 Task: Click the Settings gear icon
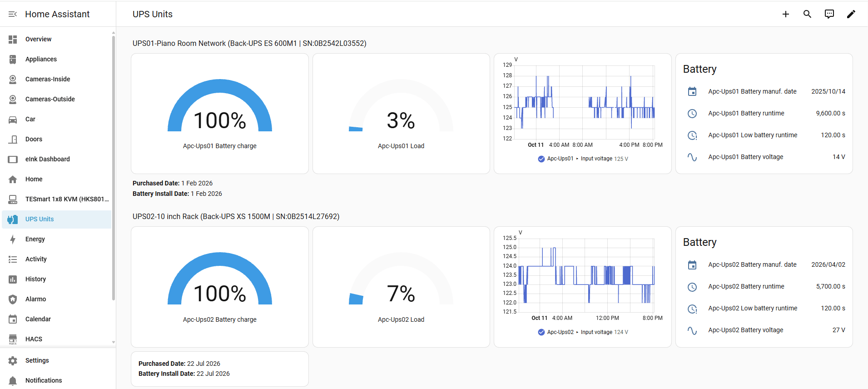[x=13, y=361]
